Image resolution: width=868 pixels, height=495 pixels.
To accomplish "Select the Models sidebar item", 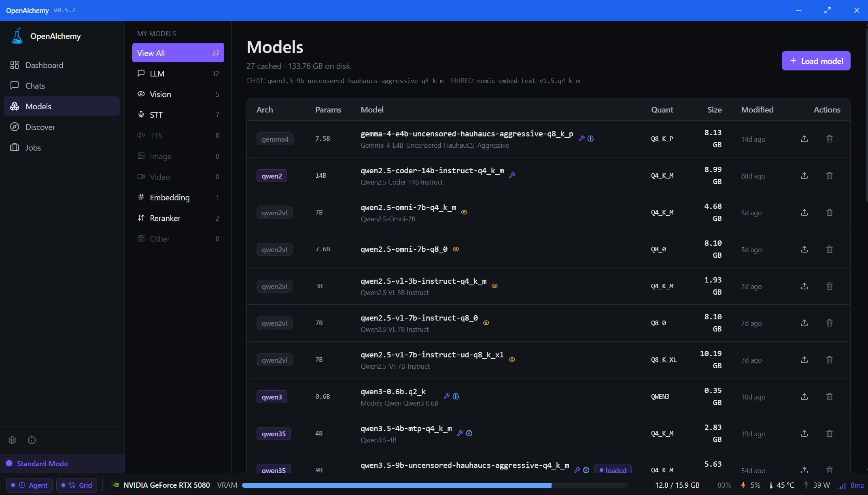I will (x=62, y=106).
